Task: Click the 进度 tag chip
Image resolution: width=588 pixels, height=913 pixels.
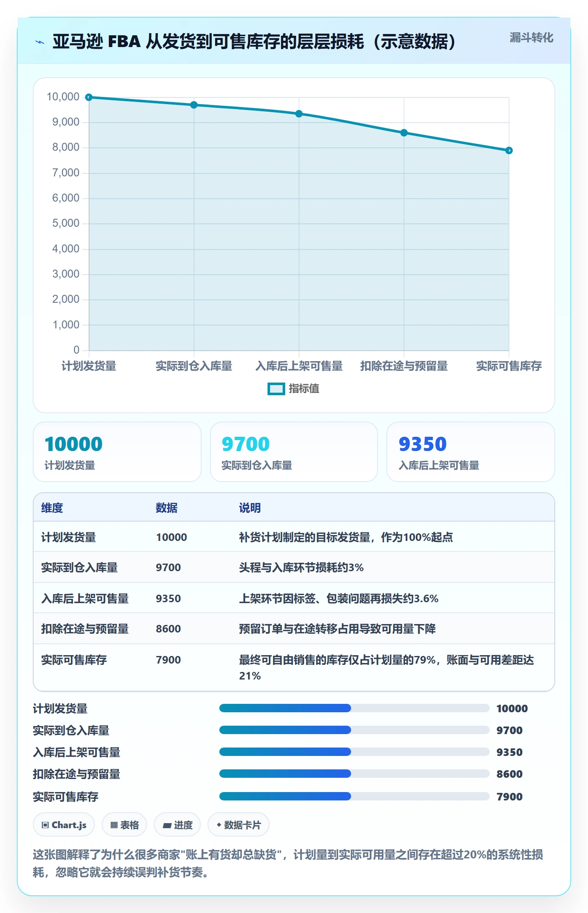Action: (177, 825)
